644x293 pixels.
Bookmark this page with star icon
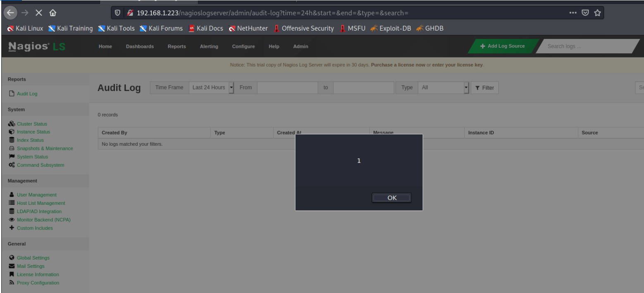(597, 13)
